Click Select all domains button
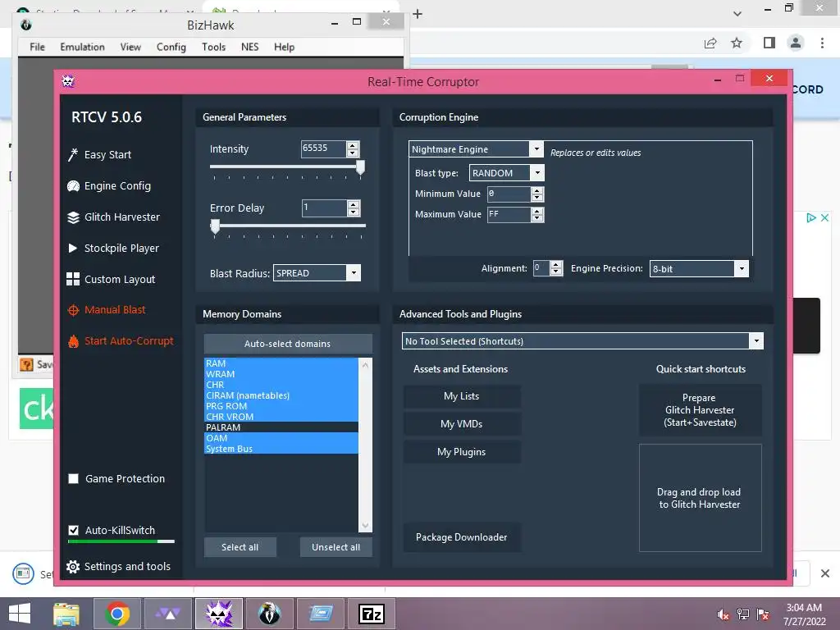Screen dimensions: 840x630 (x=240, y=547)
